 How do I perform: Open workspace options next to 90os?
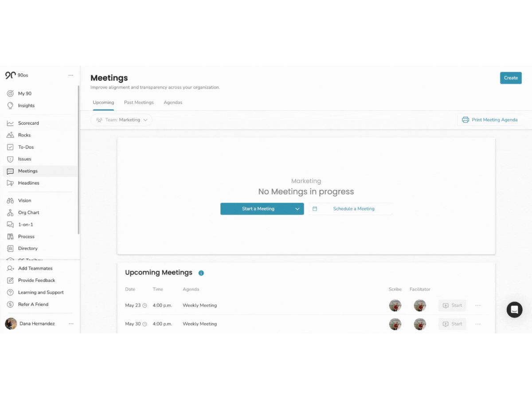[71, 75]
